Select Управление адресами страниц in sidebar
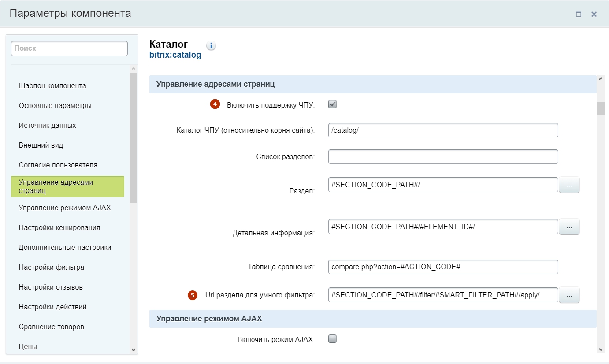This screenshot has height=364, width=609. [x=67, y=186]
